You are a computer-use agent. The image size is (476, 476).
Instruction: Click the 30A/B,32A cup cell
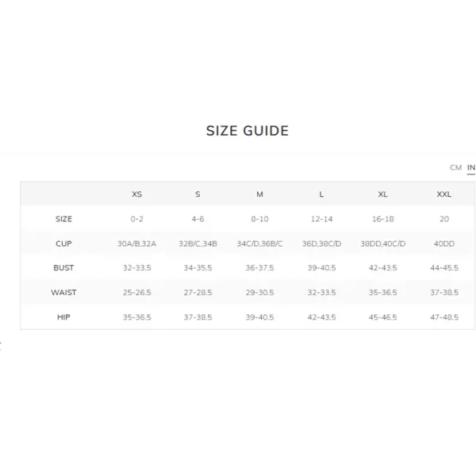(137, 244)
